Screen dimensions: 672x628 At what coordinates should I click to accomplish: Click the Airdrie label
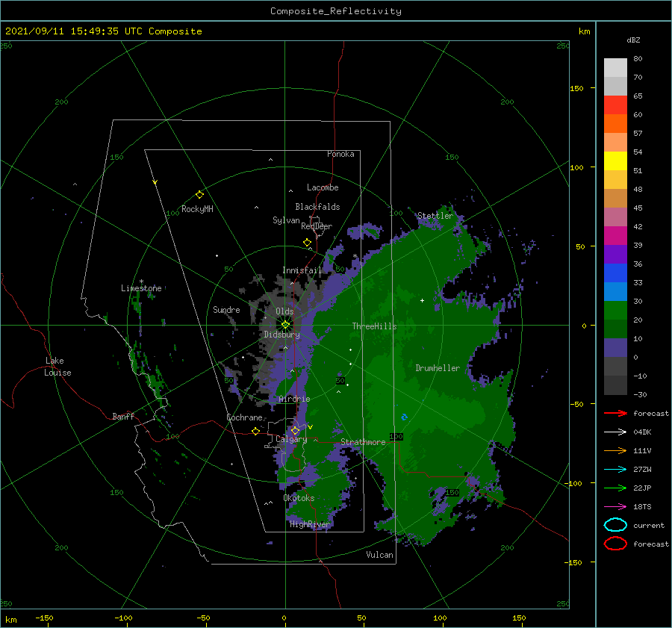(294, 399)
